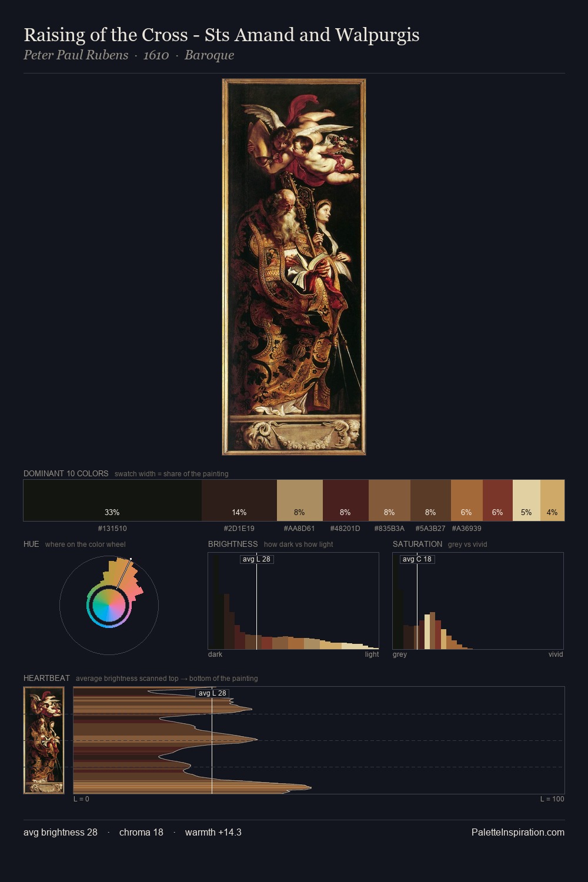Image resolution: width=588 pixels, height=882 pixels.
Task: Click the 'vivid' axis label
Action: point(556,654)
